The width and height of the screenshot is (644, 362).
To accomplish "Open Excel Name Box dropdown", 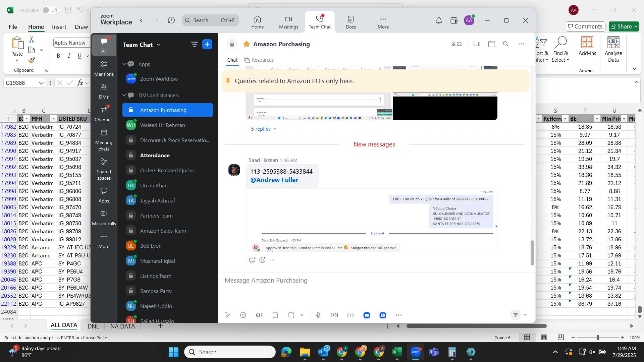I will [41, 83].
